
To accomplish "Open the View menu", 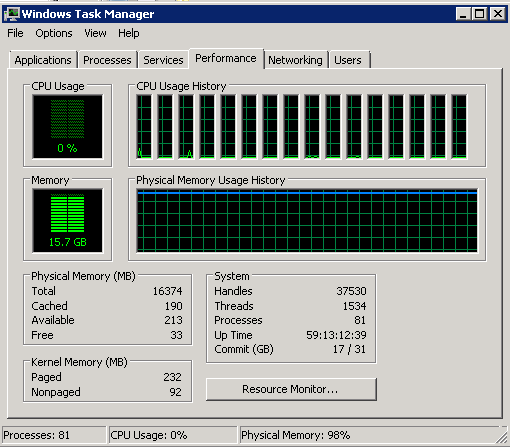I will tap(95, 33).
